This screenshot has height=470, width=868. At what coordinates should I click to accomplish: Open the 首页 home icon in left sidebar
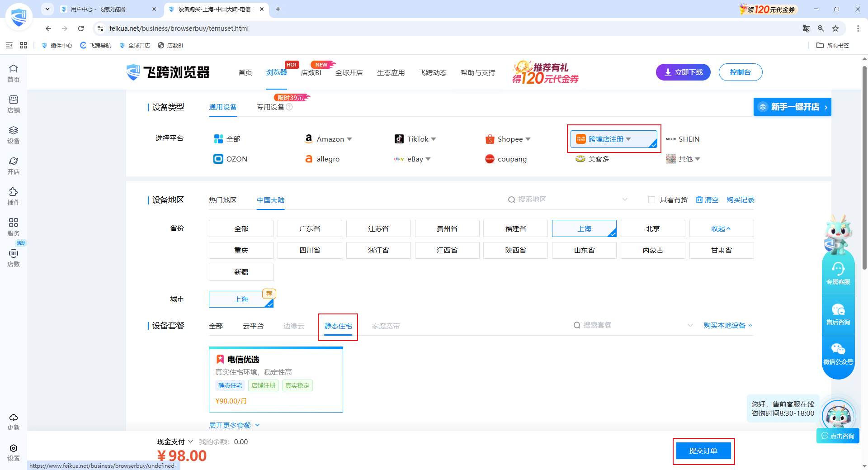pyautogui.click(x=14, y=73)
